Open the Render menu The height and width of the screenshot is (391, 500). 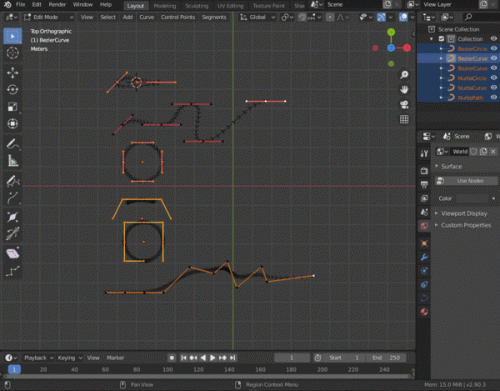pos(57,5)
